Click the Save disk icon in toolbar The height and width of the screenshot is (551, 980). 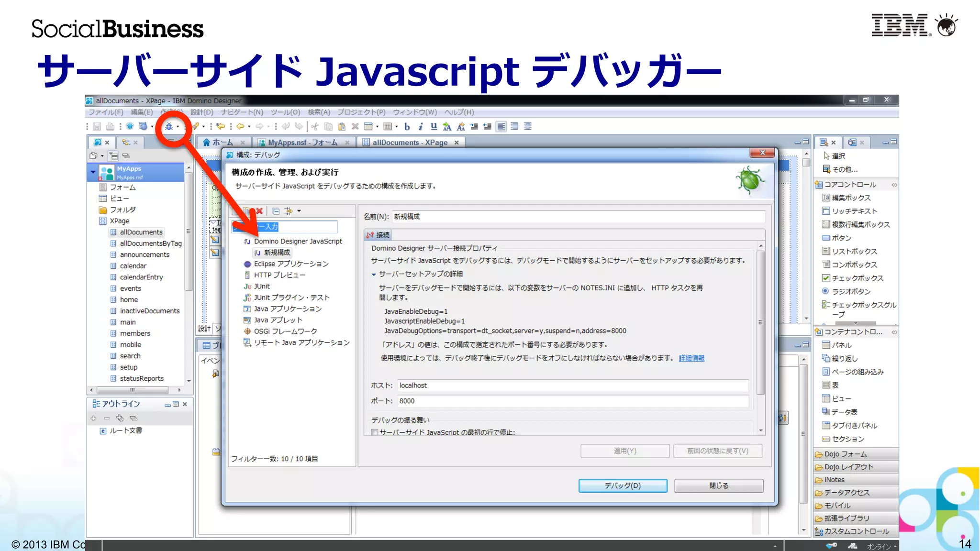click(97, 127)
